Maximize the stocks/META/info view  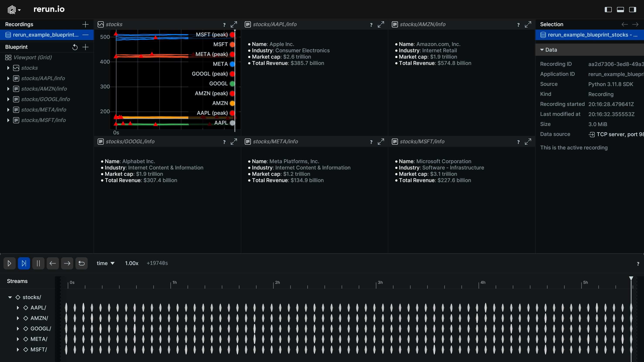pyautogui.click(x=381, y=142)
